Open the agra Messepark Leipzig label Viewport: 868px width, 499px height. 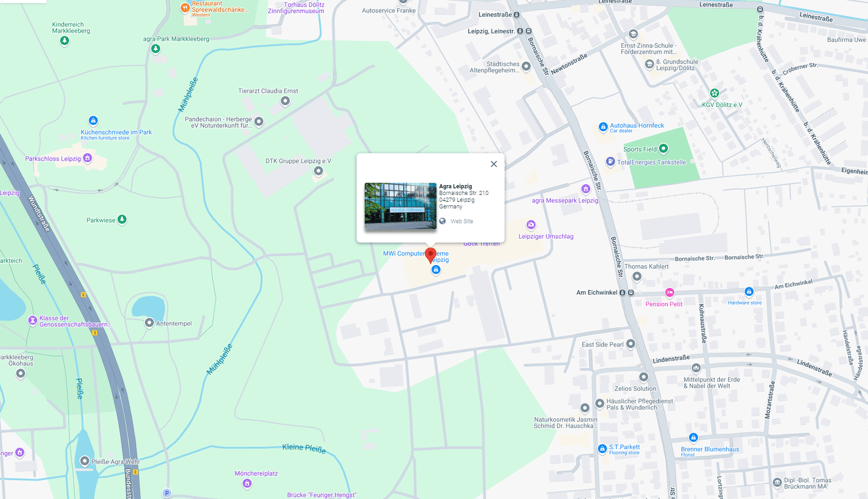click(x=565, y=200)
